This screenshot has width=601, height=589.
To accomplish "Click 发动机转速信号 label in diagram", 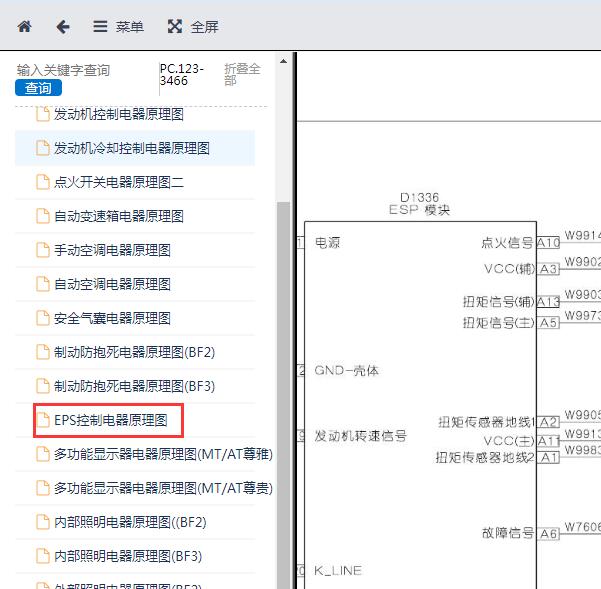I will click(360, 436).
